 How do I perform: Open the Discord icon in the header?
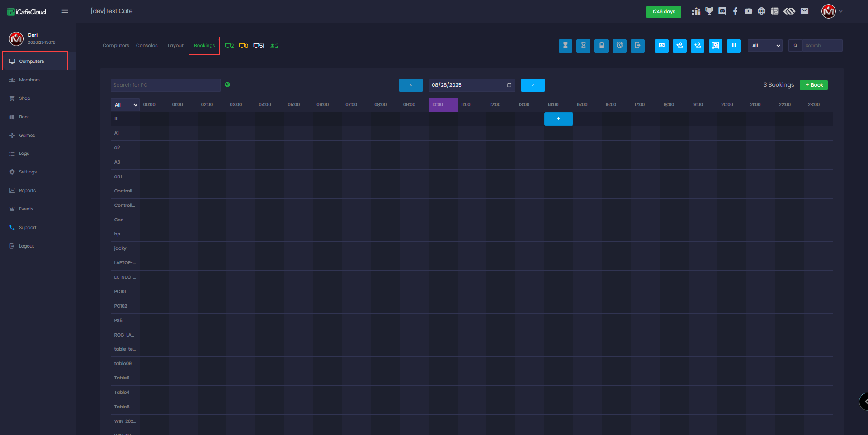point(722,11)
